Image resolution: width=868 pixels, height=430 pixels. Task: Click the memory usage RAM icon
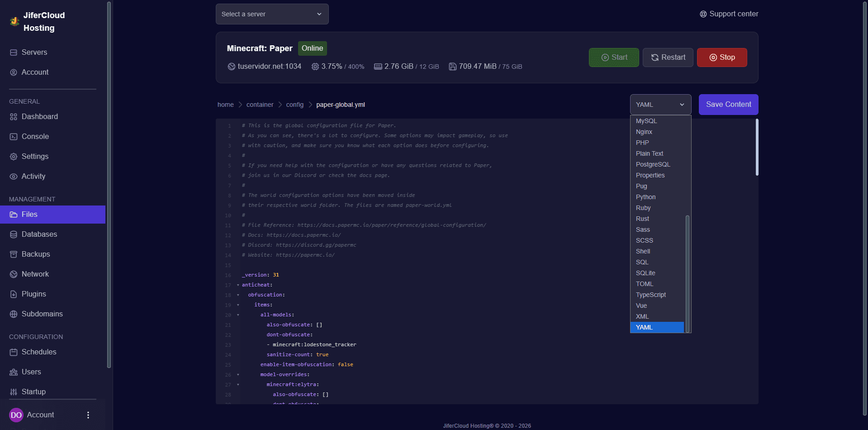(378, 67)
